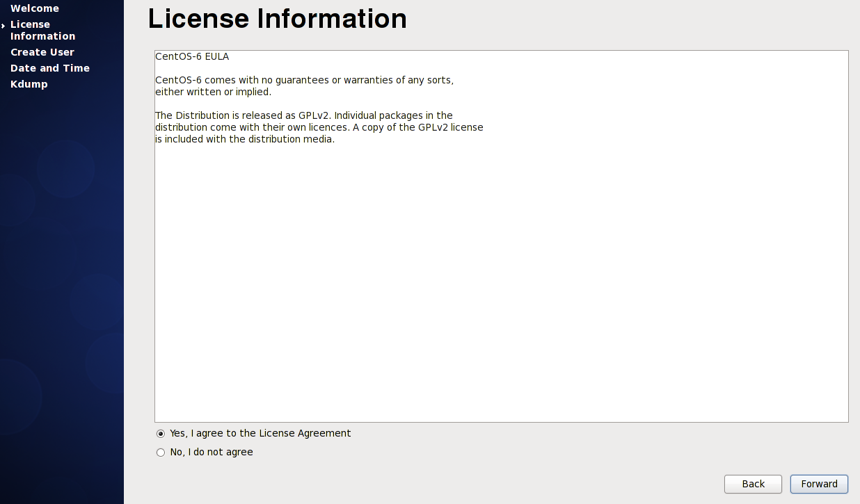The image size is (860, 504).
Task: Click the 'CentOS-6 EULA' heading text
Action: click(192, 56)
